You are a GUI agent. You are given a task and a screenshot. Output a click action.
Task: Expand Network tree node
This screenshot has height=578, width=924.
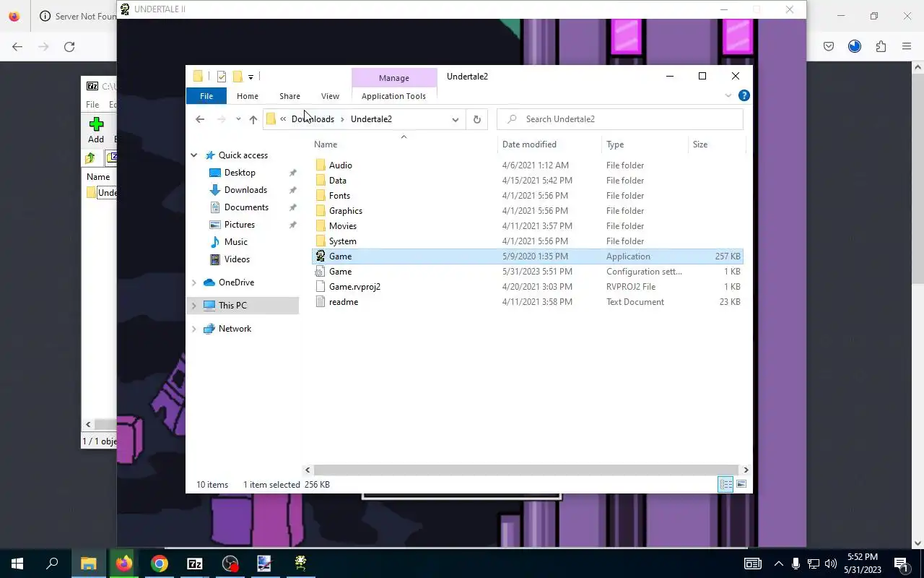coord(193,329)
